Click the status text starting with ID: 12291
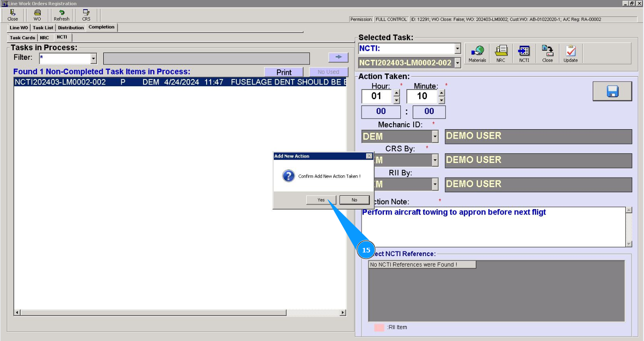Image resolution: width=644 pixels, height=341 pixels. click(506, 20)
